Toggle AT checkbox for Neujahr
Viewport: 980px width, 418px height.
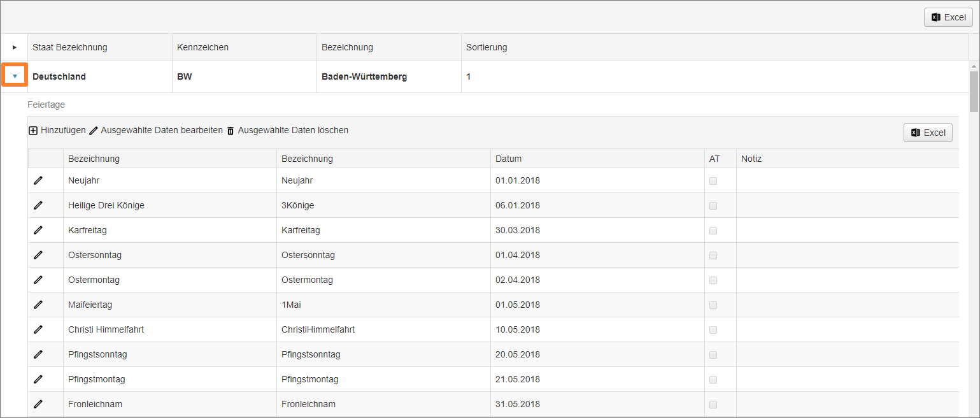pos(713,181)
